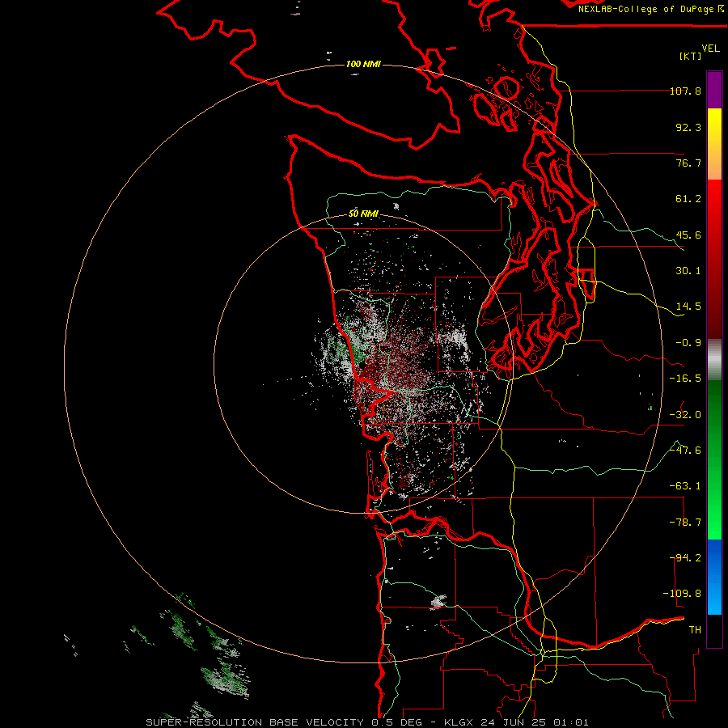Select the 30.1 legend value
Screen dimensions: 728x728
688,271
